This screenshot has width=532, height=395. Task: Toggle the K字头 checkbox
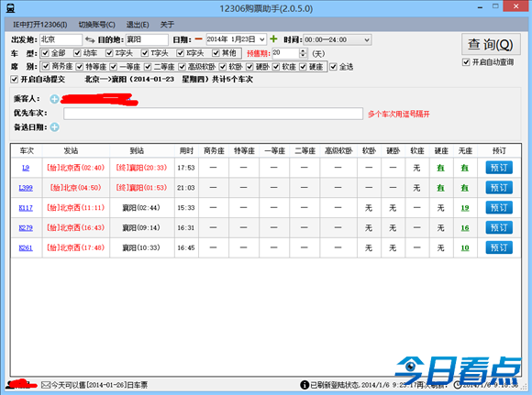181,53
